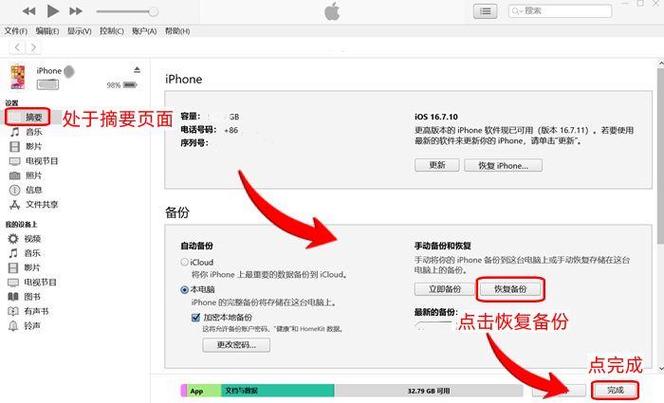Open the 编辑(E) menu
This screenshot has height=403, width=664.
tap(47, 31)
